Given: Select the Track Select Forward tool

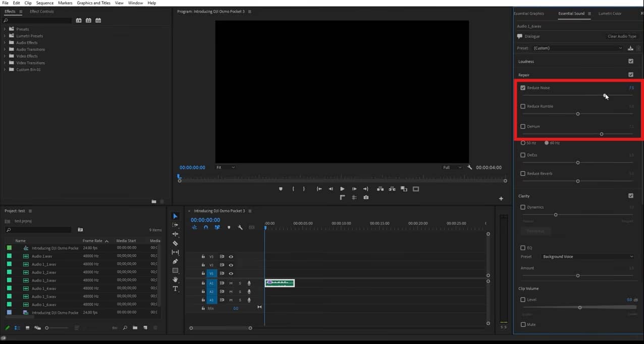Looking at the screenshot, I should [x=175, y=225].
